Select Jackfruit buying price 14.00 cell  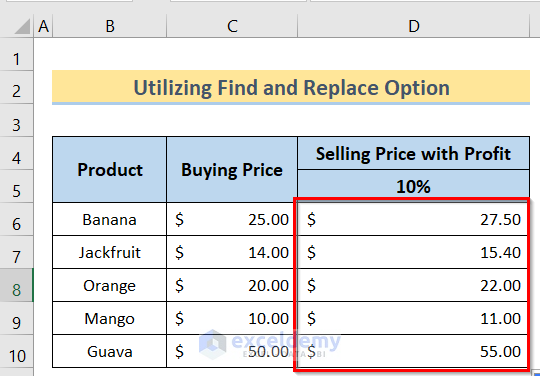[x=232, y=252]
